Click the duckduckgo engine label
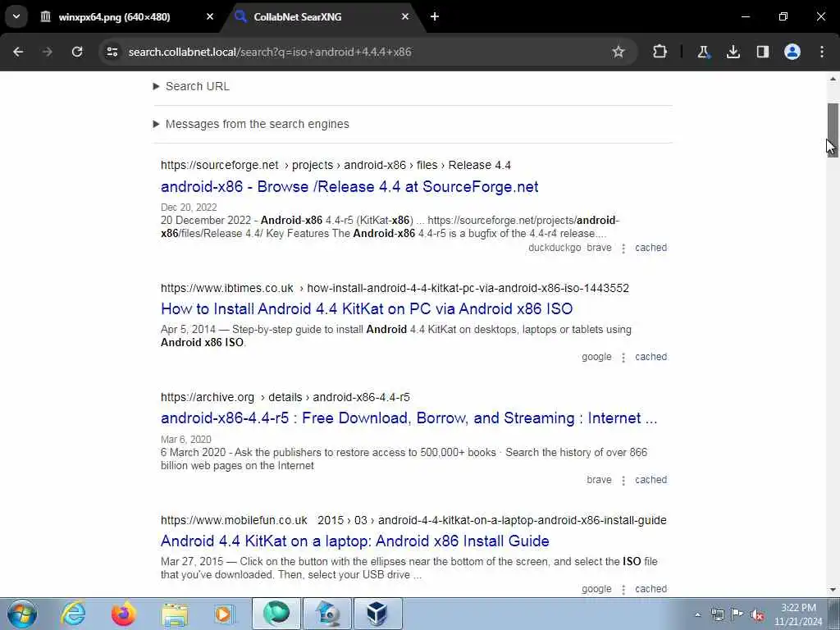Viewport: 840px width, 630px height. coord(555,248)
